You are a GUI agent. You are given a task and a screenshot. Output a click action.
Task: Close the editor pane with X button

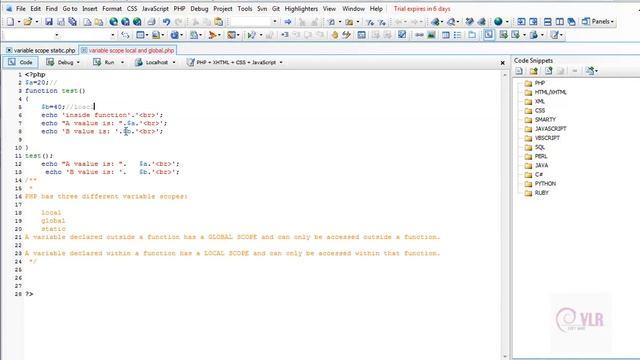point(502,63)
